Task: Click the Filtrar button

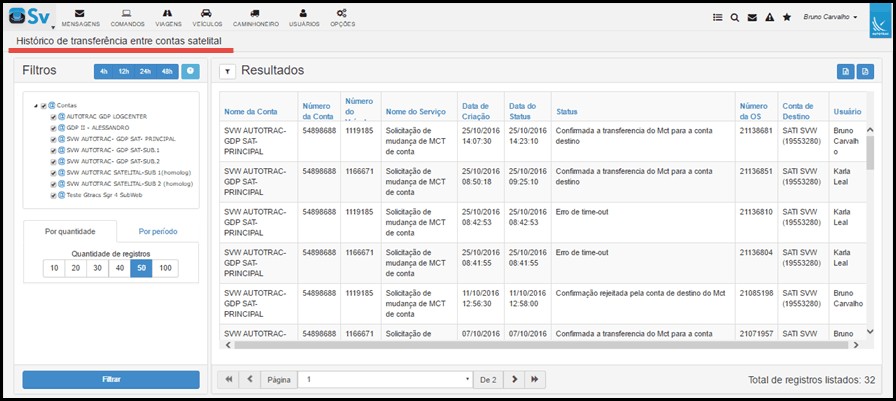Action: tap(111, 379)
